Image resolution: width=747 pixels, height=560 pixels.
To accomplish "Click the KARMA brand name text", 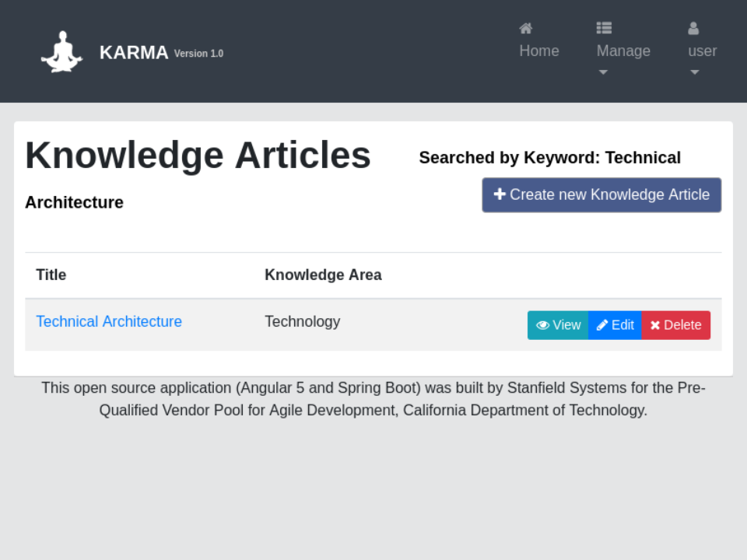I will pos(134,52).
